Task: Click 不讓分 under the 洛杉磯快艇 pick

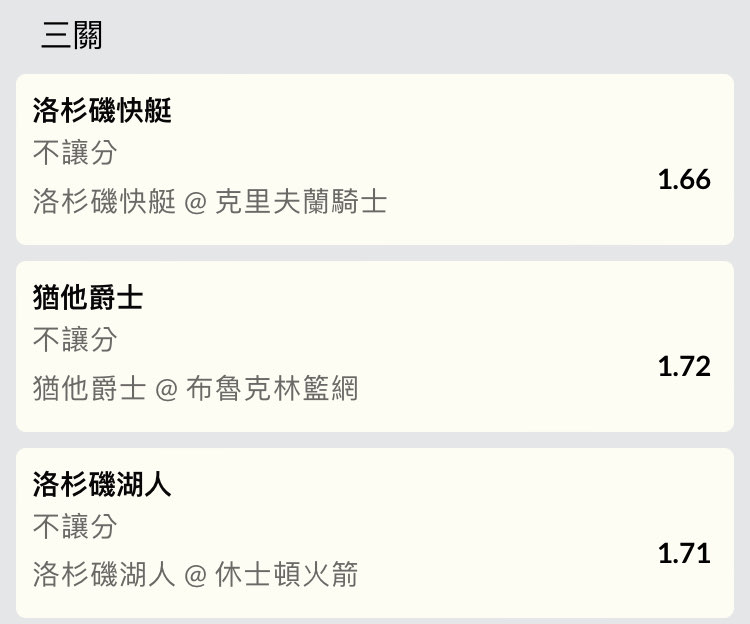Action: [75, 153]
